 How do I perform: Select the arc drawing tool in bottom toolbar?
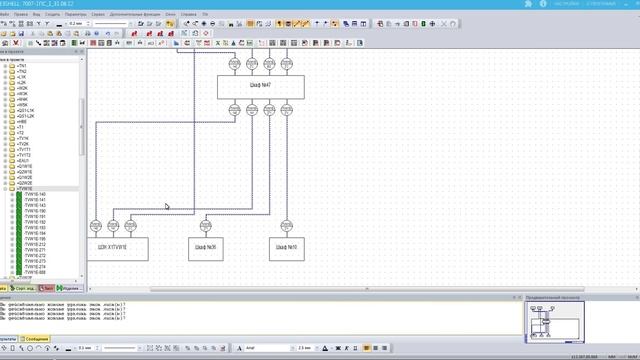[39, 348]
